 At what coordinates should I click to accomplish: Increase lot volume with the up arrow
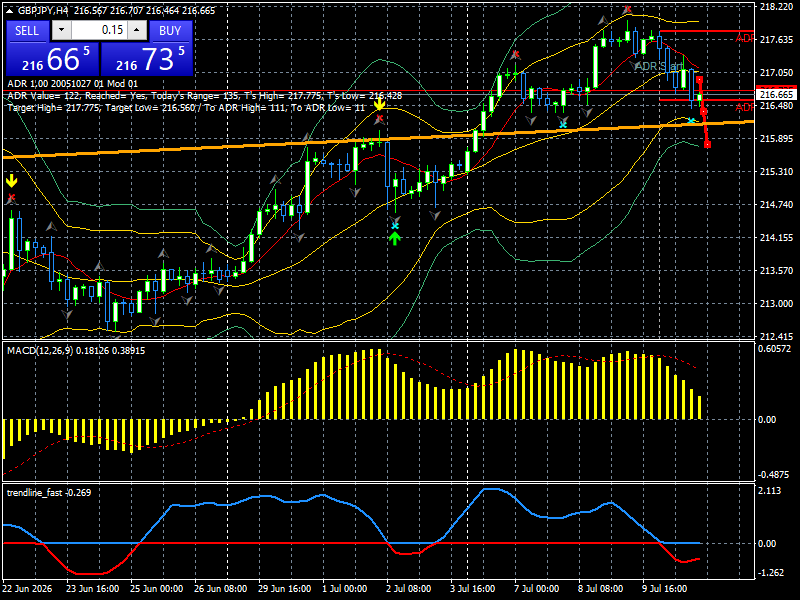(137, 30)
